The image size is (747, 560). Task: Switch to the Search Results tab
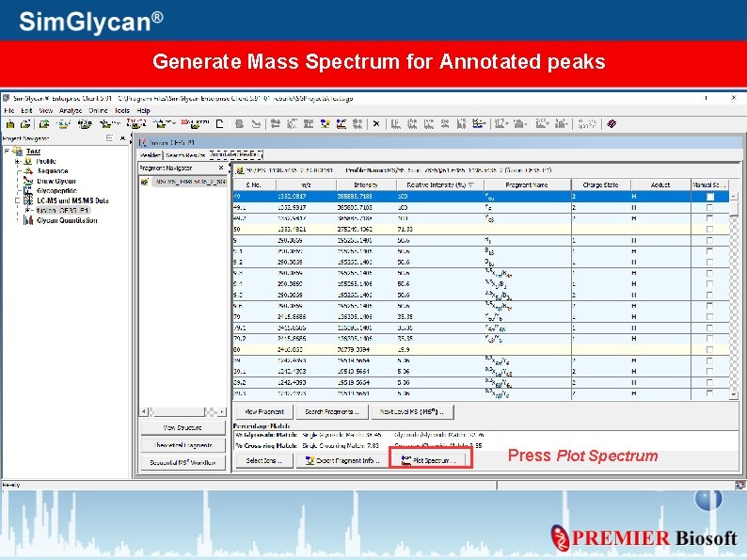tap(185, 155)
